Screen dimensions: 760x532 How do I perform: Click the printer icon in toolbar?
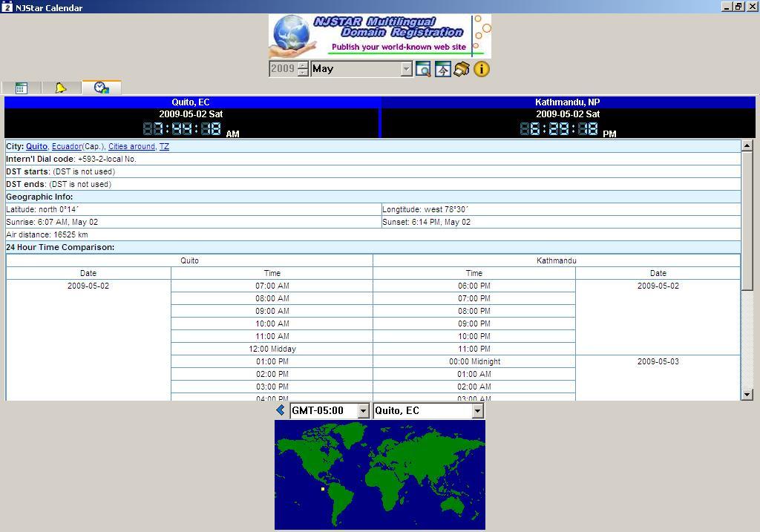pos(462,69)
